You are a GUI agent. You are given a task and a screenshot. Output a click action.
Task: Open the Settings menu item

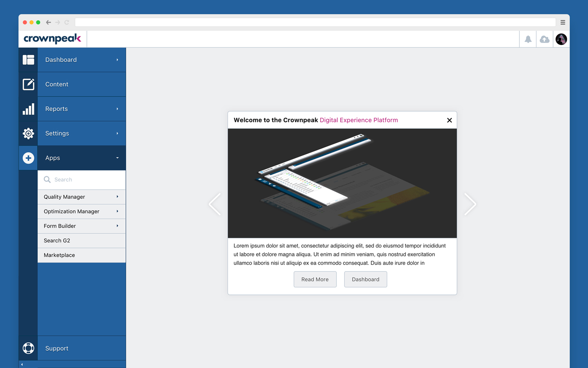click(82, 133)
